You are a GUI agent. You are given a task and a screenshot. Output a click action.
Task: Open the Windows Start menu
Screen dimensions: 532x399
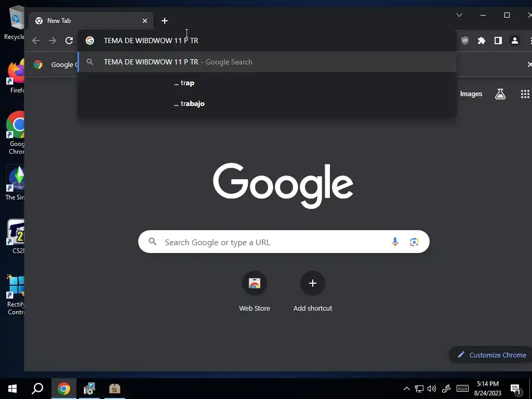12,389
